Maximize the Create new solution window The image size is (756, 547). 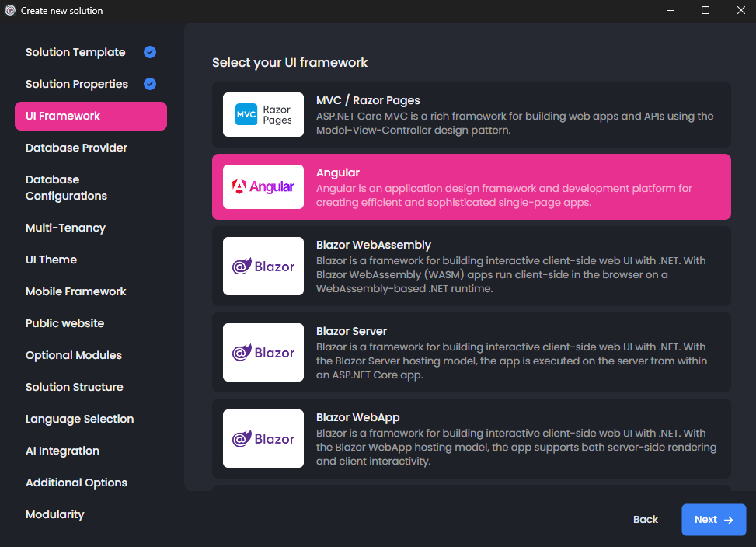tap(705, 10)
